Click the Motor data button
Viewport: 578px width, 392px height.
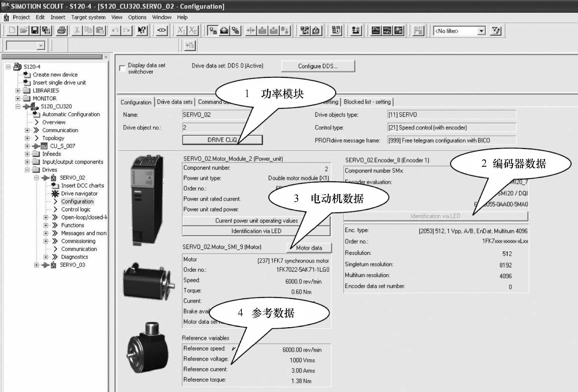pos(309,248)
